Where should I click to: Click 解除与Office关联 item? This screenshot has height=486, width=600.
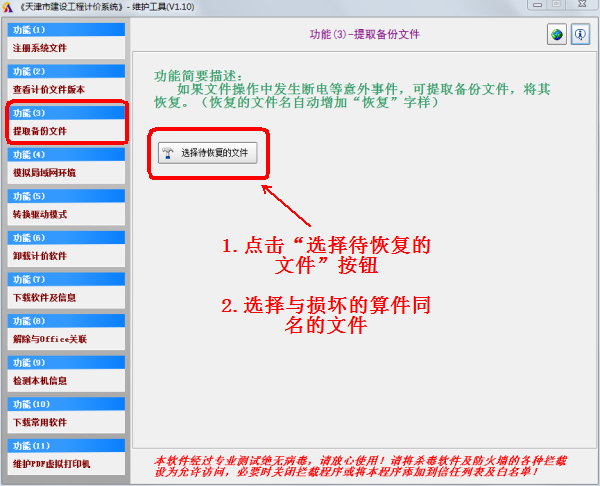(x=65, y=339)
